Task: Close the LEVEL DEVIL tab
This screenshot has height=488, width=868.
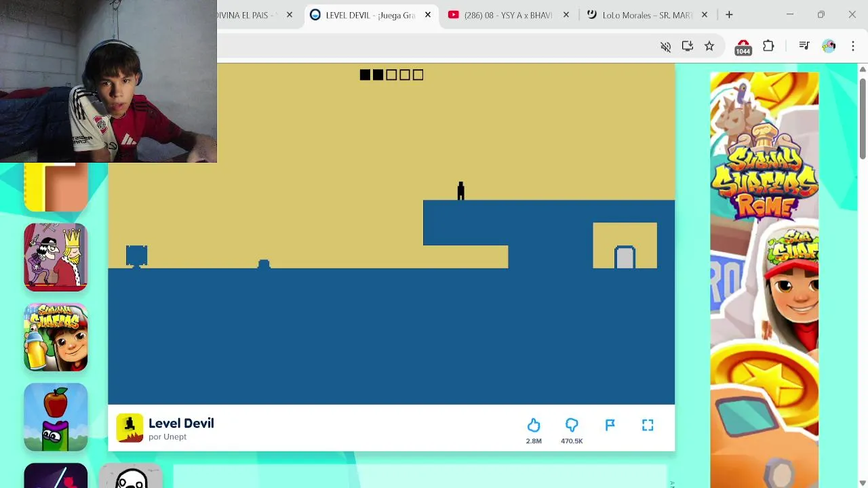Action: point(428,15)
